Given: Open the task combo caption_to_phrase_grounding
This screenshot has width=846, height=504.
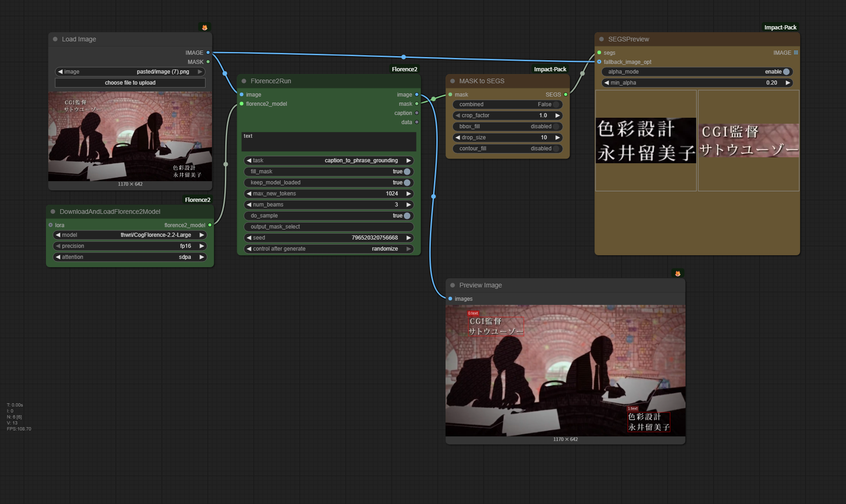Looking at the screenshot, I should coord(329,160).
